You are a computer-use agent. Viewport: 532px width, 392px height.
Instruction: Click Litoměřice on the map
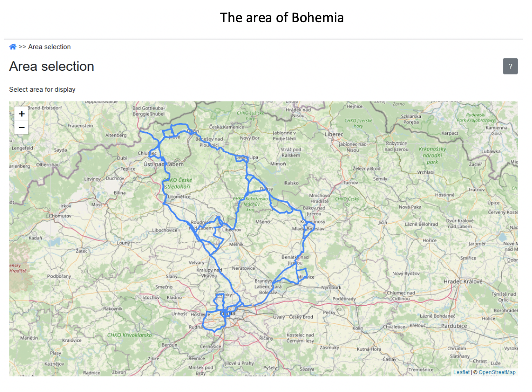tap(179, 197)
